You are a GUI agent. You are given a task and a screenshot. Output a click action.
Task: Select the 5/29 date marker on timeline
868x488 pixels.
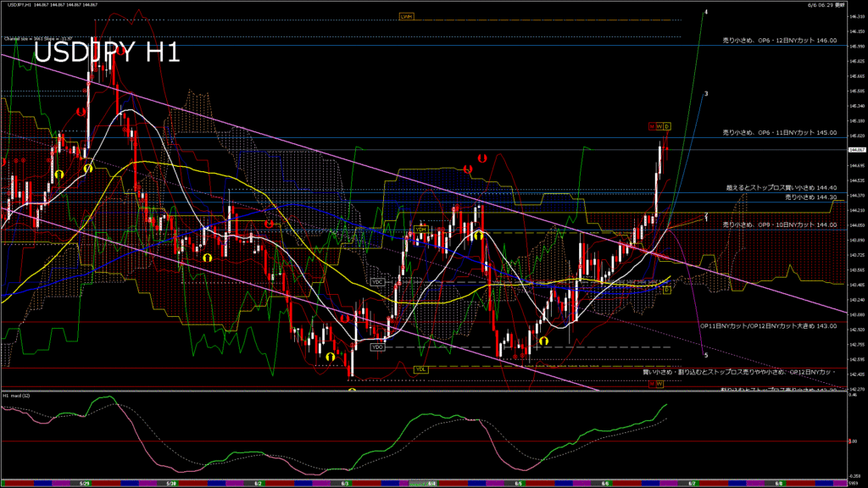click(x=85, y=484)
